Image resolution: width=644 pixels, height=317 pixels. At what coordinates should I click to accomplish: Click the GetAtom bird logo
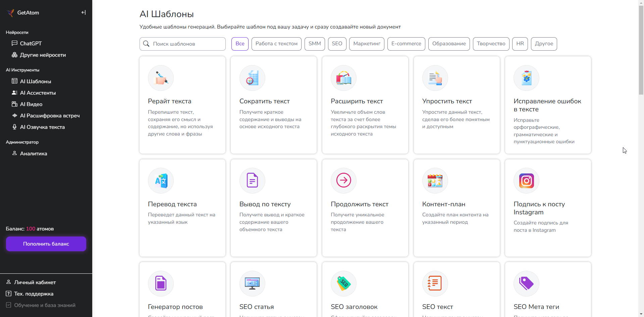pos(10,13)
